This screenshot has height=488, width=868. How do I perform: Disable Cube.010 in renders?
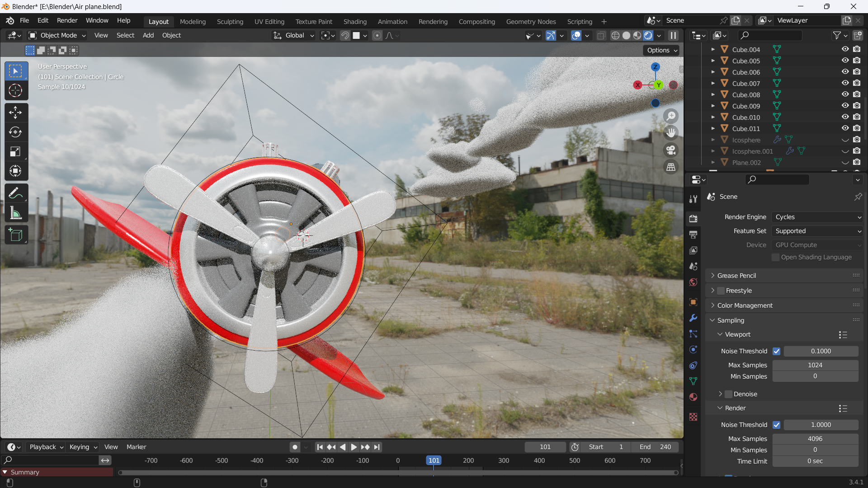pos(857,117)
